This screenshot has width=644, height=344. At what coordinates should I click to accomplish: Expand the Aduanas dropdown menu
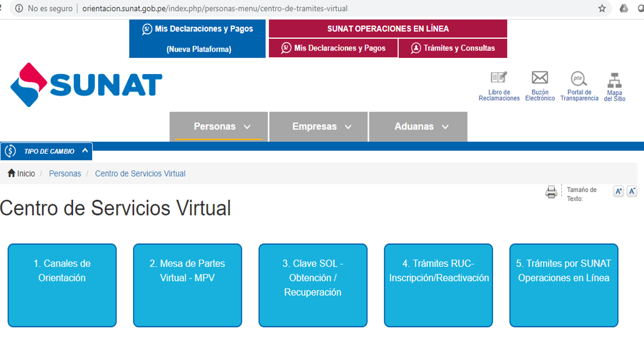point(418,126)
